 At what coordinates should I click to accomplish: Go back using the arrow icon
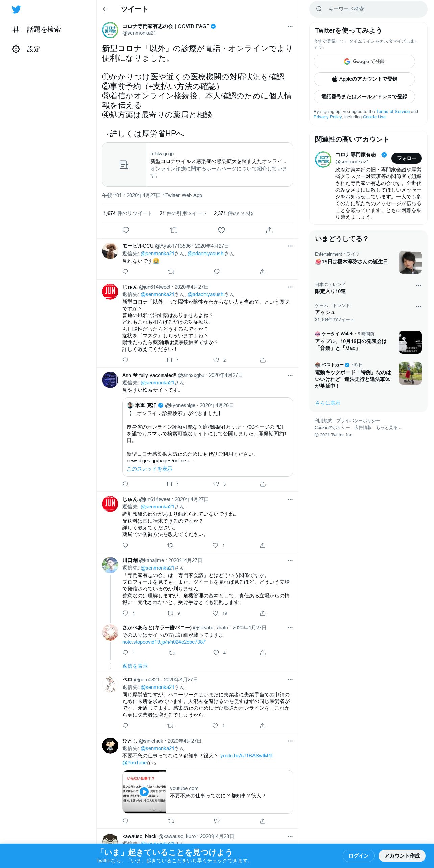(x=105, y=9)
